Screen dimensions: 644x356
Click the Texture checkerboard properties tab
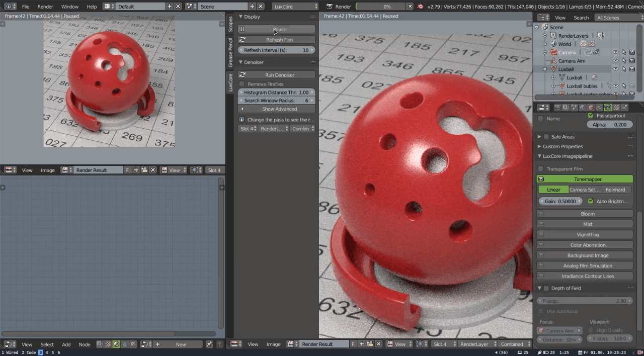pyautogui.click(x=616, y=108)
